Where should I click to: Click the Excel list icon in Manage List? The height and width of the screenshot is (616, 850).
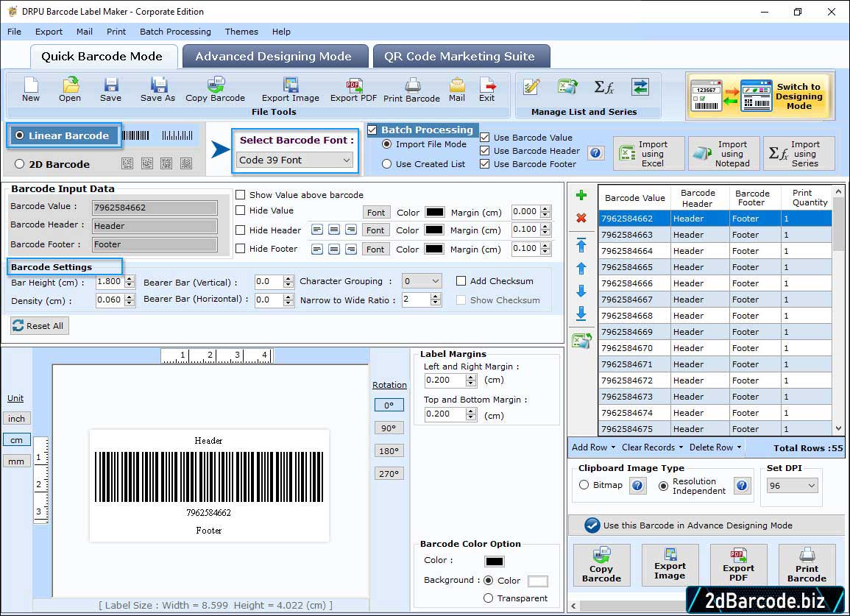click(x=567, y=87)
